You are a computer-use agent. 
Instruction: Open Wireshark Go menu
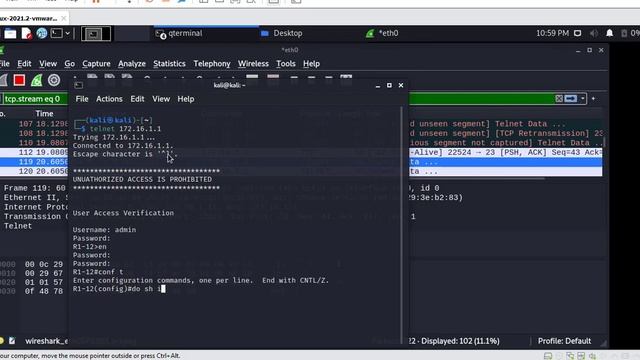69,64
